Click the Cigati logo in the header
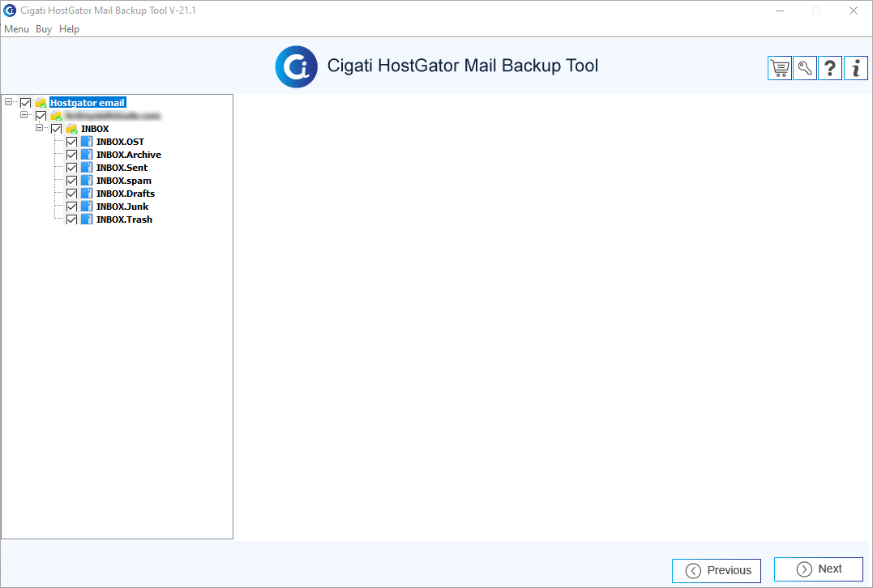This screenshot has width=873, height=588. [x=296, y=66]
